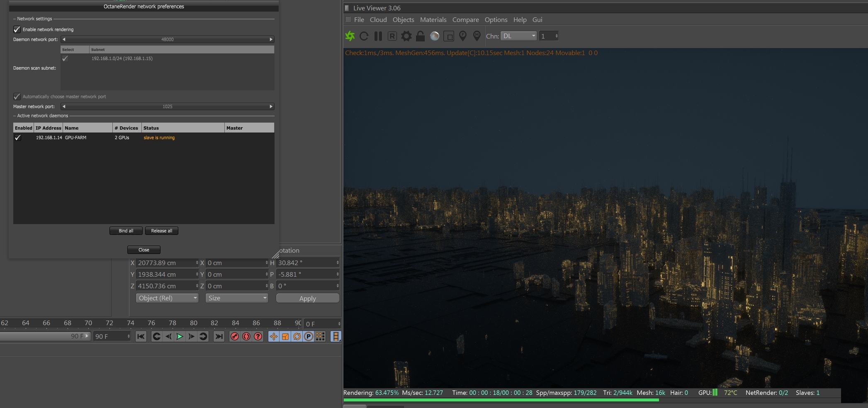Click the Daemon network port slider
Image resolution: width=868 pixels, height=408 pixels.
[x=167, y=39]
